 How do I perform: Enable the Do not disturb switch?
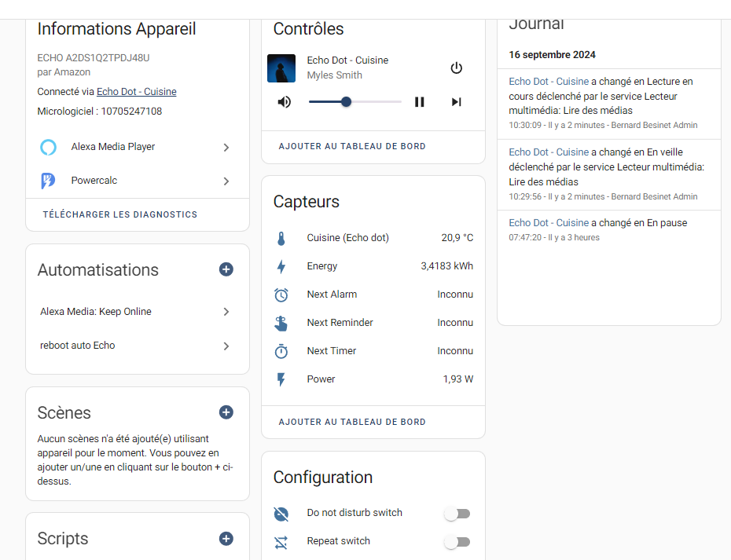pyautogui.click(x=457, y=514)
